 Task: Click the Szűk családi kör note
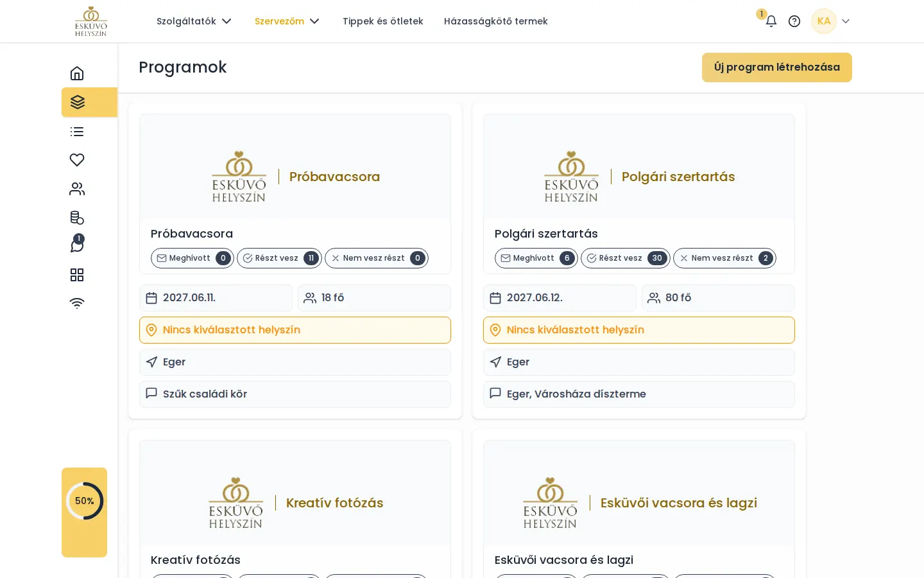click(295, 394)
